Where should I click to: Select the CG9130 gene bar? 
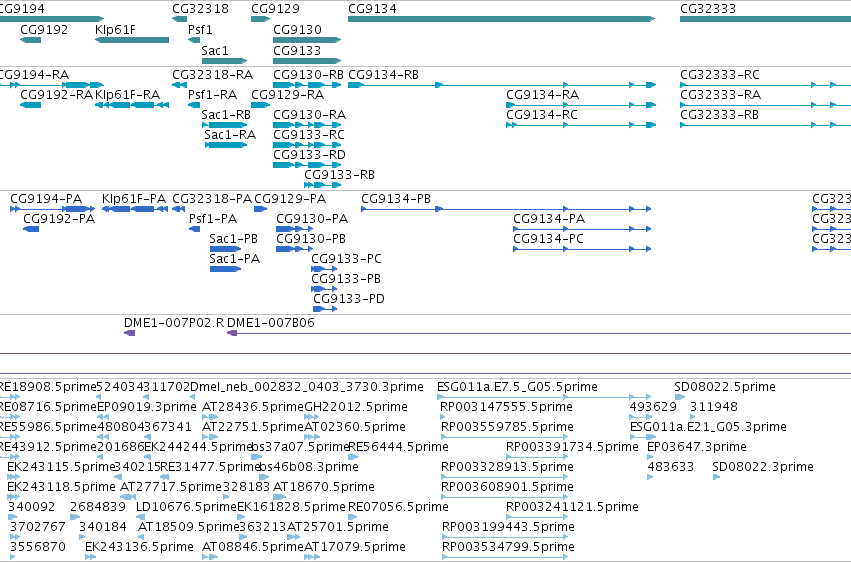307,40
